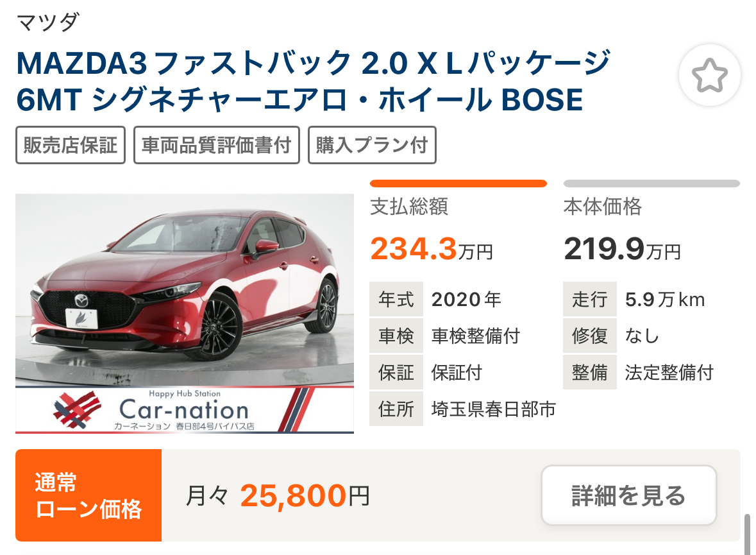Click the page scrollbar thumb at right edge

[747, 534]
